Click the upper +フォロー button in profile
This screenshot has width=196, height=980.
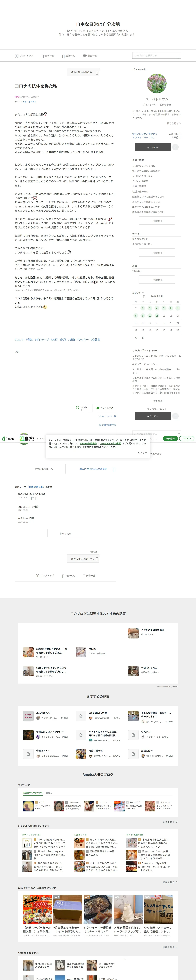point(153,147)
